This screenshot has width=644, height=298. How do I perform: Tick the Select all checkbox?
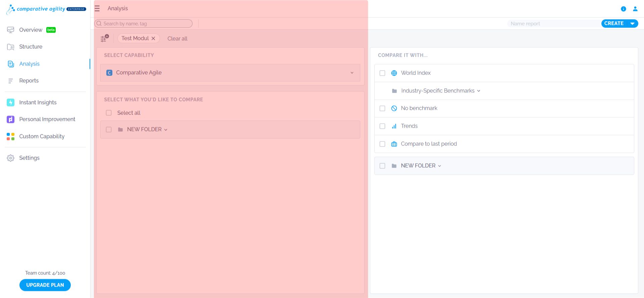(x=109, y=113)
